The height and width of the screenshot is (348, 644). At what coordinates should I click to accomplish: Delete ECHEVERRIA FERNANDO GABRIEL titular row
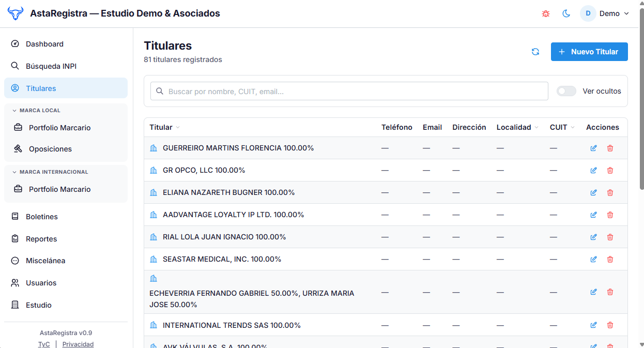tap(610, 292)
